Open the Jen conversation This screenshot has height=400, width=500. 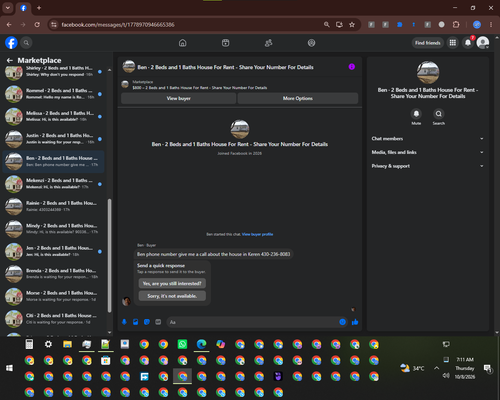click(x=54, y=251)
